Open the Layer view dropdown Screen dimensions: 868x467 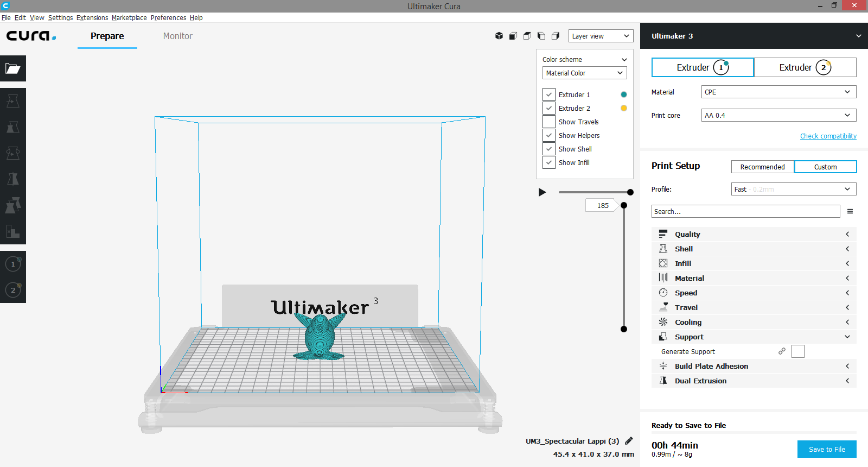[601, 36]
